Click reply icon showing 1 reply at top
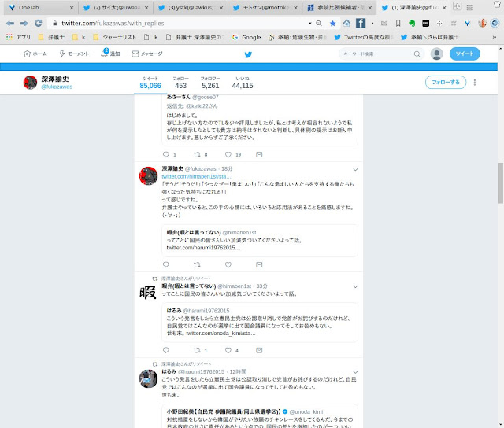504x428 pixels. coord(166,154)
